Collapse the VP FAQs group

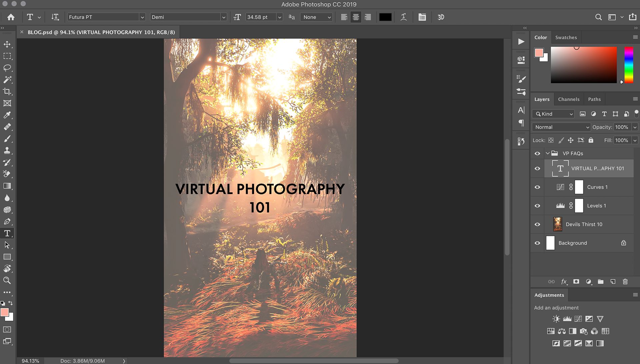pos(547,153)
